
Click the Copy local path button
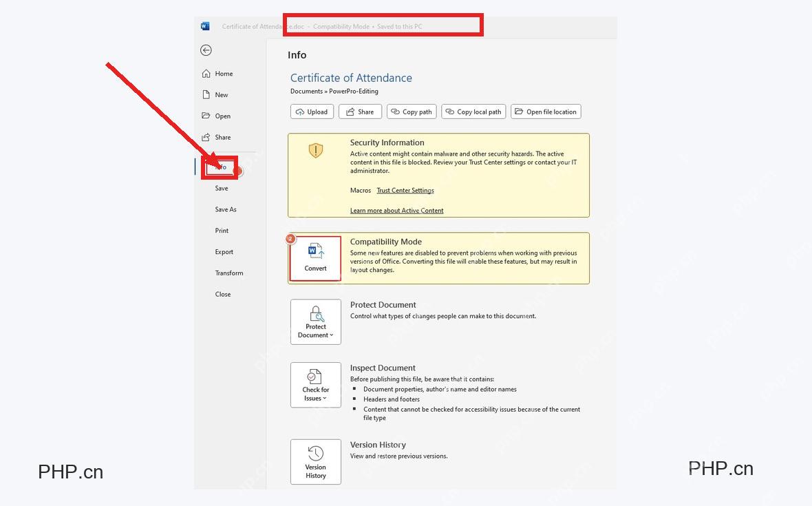tap(473, 112)
